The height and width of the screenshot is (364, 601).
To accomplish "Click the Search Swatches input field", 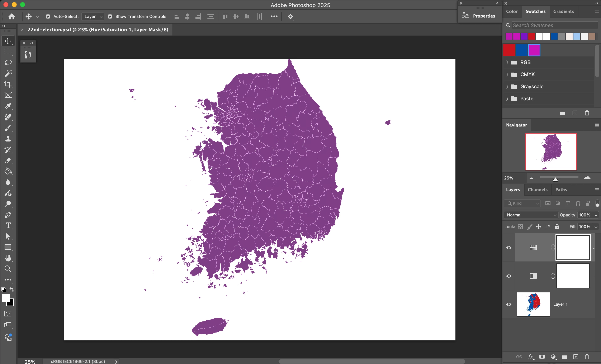I will pos(554,25).
